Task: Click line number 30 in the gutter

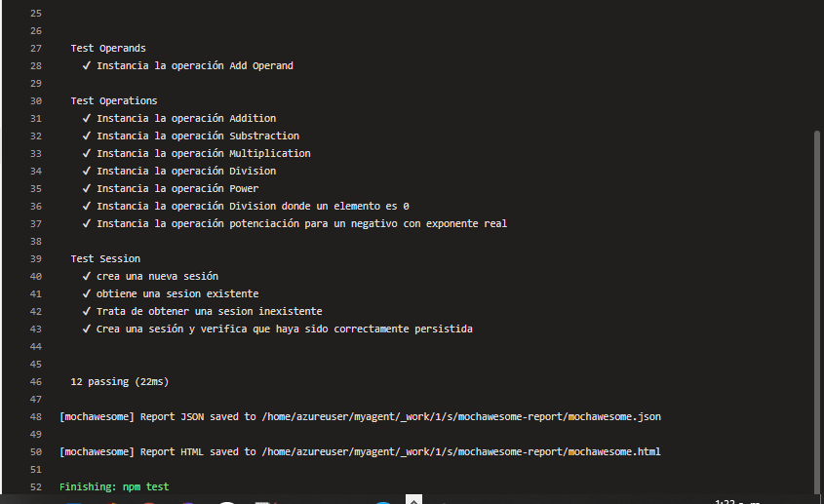Action: point(36,101)
